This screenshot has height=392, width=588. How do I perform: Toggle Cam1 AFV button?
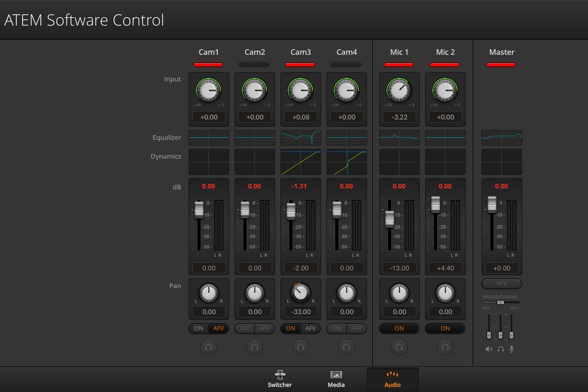pos(219,328)
